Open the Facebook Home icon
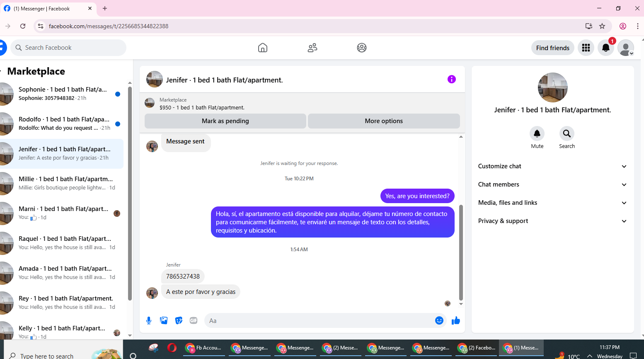 (263, 48)
